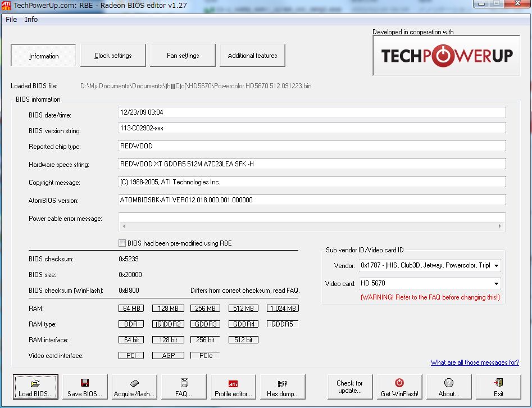The height and width of the screenshot is (408, 532).
Task: Click the loaded BIOS file path text
Action: pyautogui.click(x=195, y=86)
